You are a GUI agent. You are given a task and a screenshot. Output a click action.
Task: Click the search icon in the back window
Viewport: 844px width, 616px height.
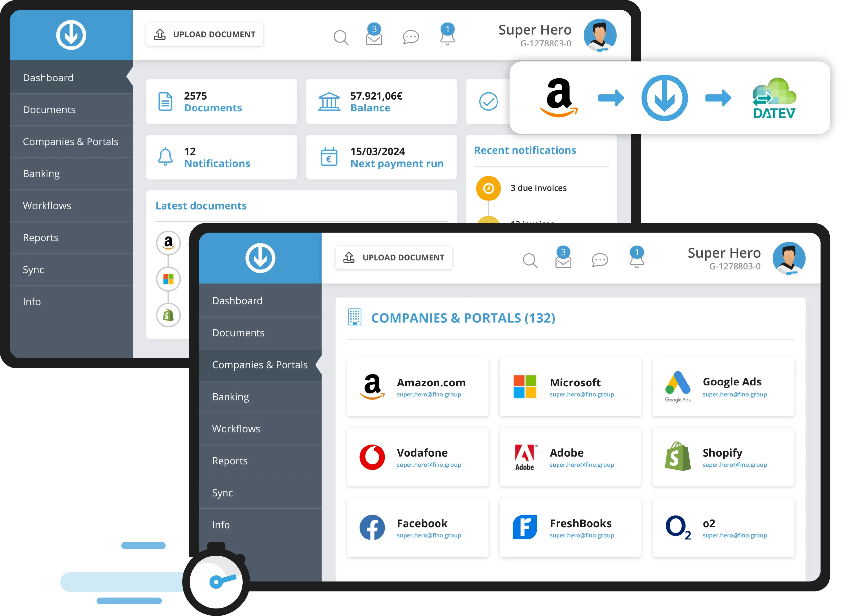341,37
